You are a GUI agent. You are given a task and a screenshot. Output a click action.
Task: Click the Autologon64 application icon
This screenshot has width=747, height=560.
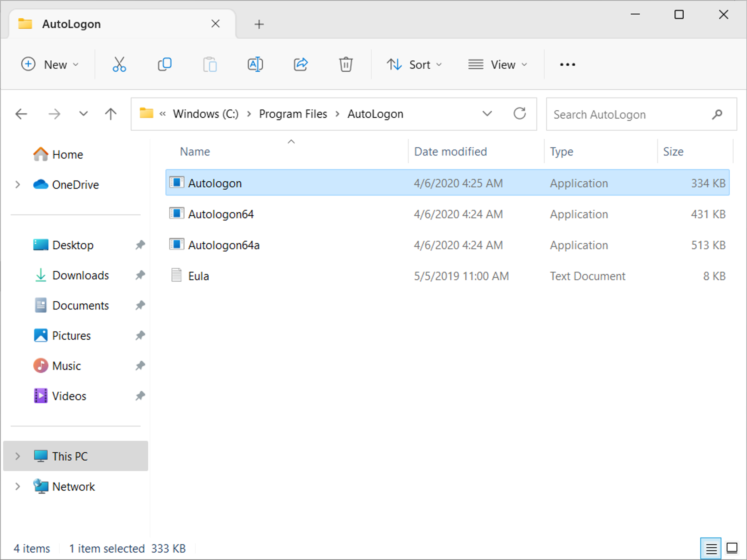click(x=177, y=214)
